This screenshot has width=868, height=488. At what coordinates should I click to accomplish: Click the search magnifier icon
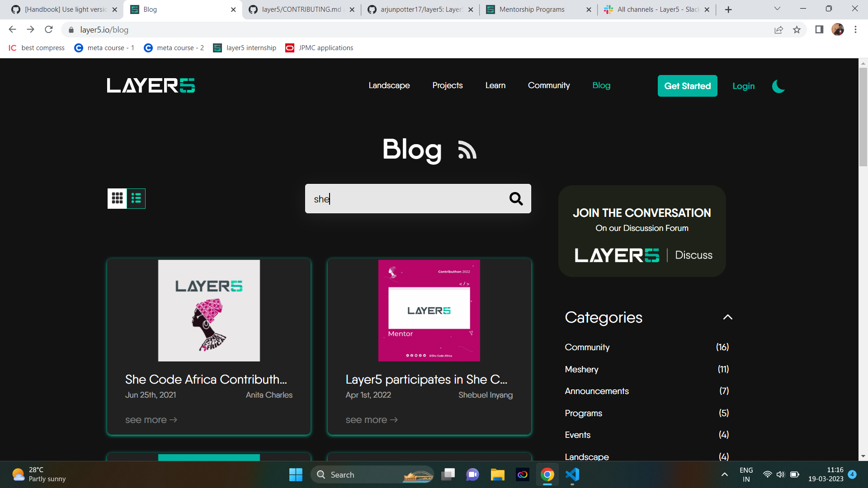pos(516,198)
